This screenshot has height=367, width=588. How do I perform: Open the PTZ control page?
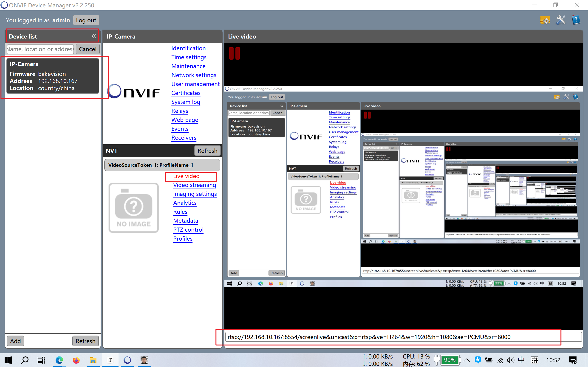coord(188,230)
